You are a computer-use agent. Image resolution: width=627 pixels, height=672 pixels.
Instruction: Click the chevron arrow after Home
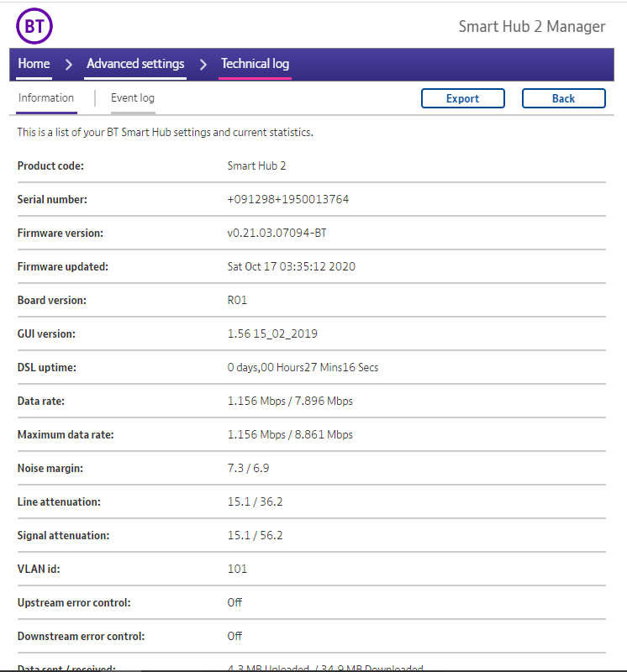pos(69,65)
